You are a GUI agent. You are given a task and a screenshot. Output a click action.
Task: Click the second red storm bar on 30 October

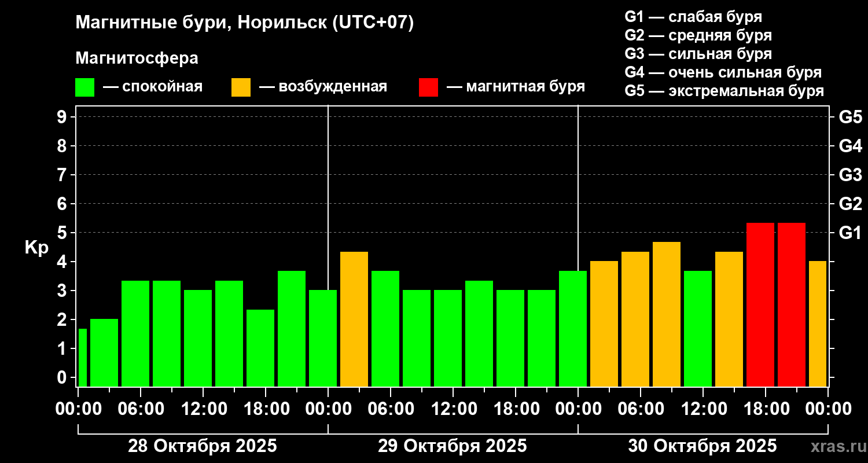(792, 304)
